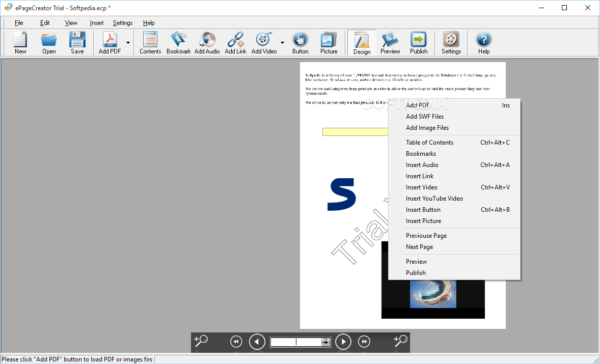600x364 pixels.
Task: Open the Settings menu in menu bar
Action: pos(123,23)
